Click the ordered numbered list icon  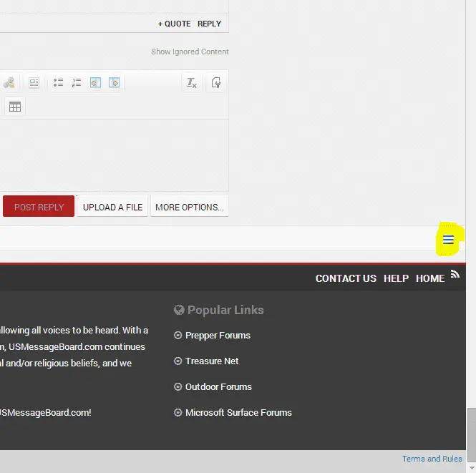tap(77, 83)
